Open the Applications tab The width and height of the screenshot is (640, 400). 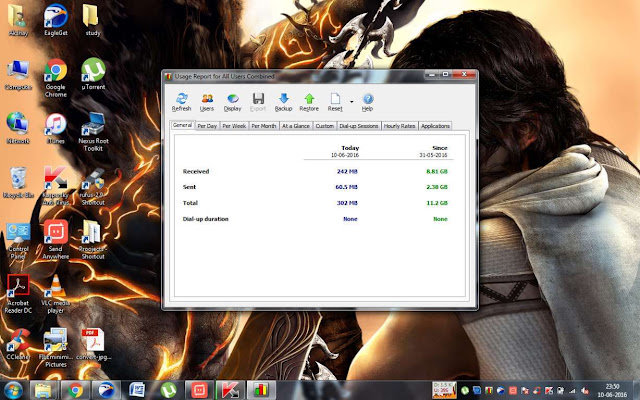(435, 126)
